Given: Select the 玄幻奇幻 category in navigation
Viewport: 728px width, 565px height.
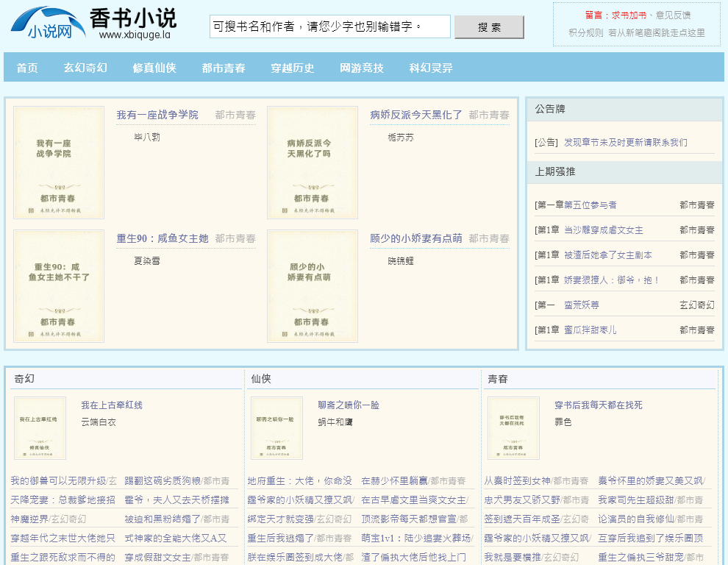Looking at the screenshot, I should click(85, 68).
